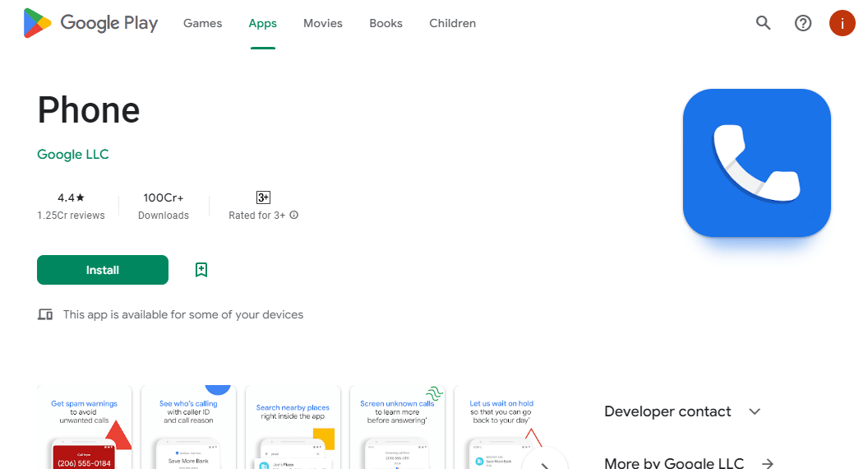Click the blue Phone app icon
Viewport: 868px width, 469px height.
(757, 163)
